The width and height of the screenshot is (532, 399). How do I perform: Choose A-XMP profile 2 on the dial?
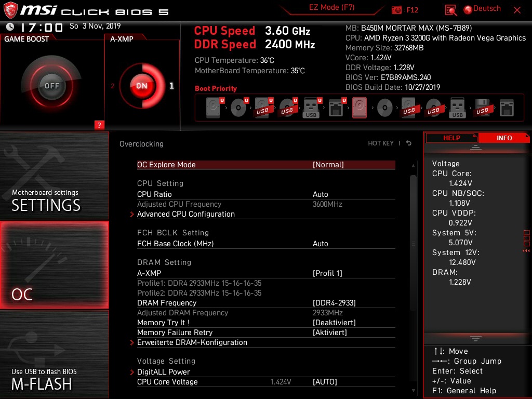coord(112,86)
